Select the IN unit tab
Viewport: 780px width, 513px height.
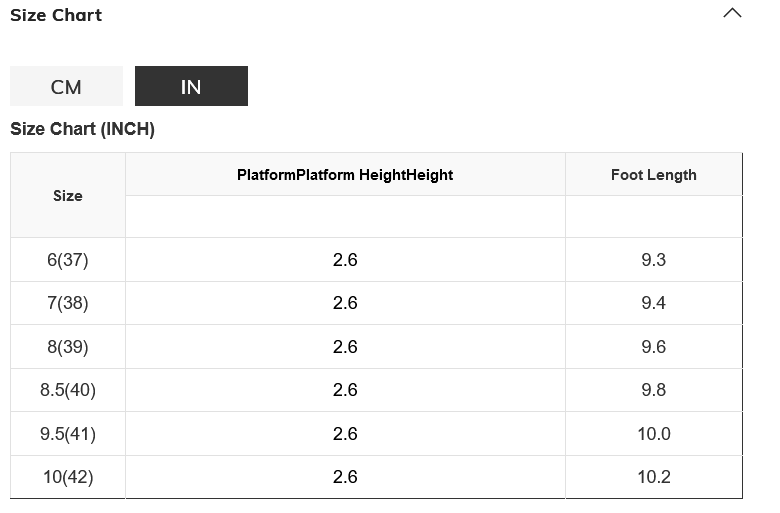(191, 87)
